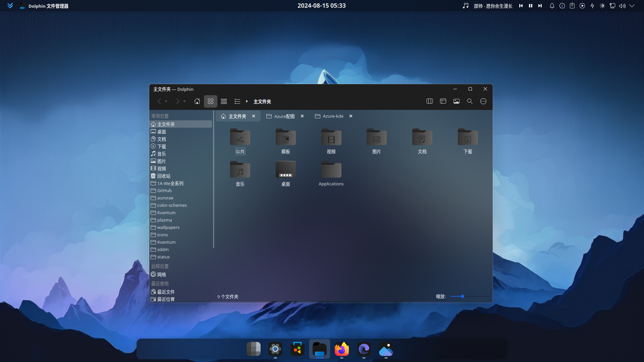This screenshot has width=644, height=362.
Task: Open 最近文件 in the sidebar
Action: pyautogui.click(x=181, y=292)
